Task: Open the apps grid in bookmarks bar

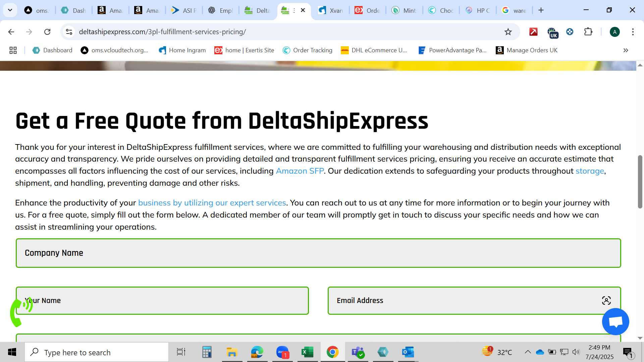Action: click(13, 50)
